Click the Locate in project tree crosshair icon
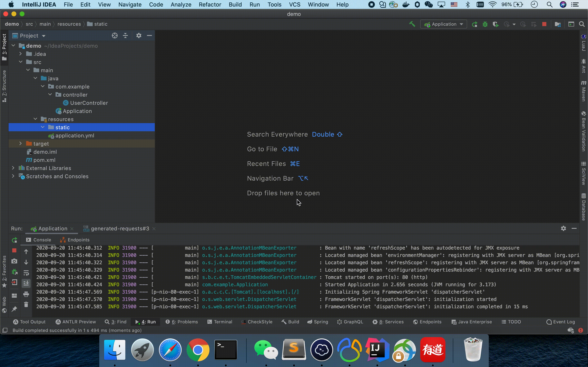Screen dimensions: 588x367 [x=115, y=36]
